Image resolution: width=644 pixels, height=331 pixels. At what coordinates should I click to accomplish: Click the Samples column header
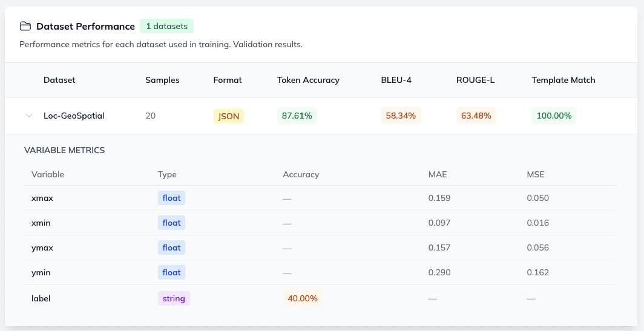pos(162,80)
